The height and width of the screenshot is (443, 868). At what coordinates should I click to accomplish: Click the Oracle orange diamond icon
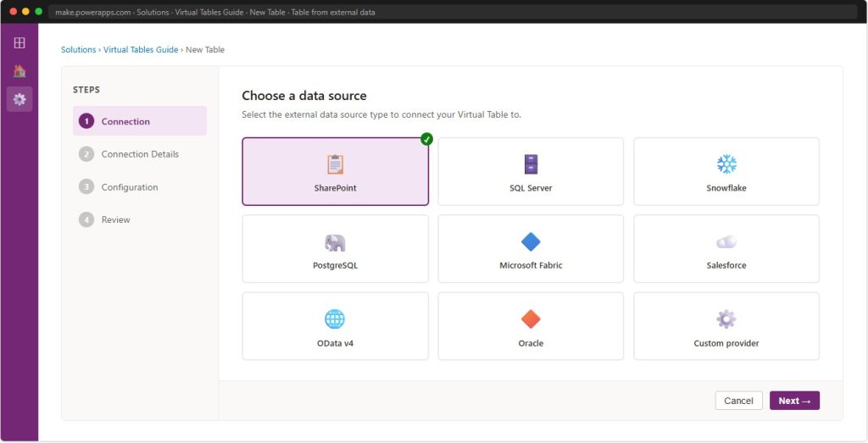click(531, 319)
